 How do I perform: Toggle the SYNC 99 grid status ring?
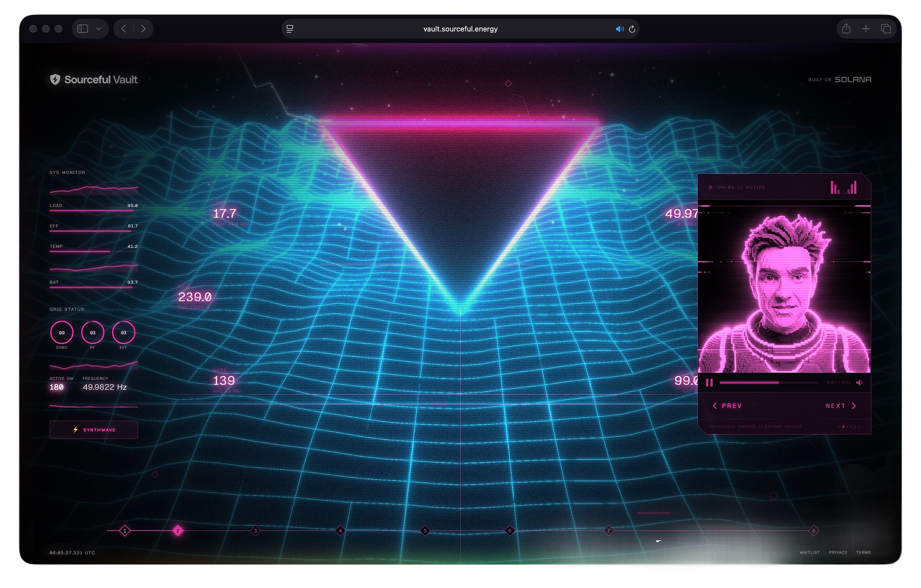[62, 333]
